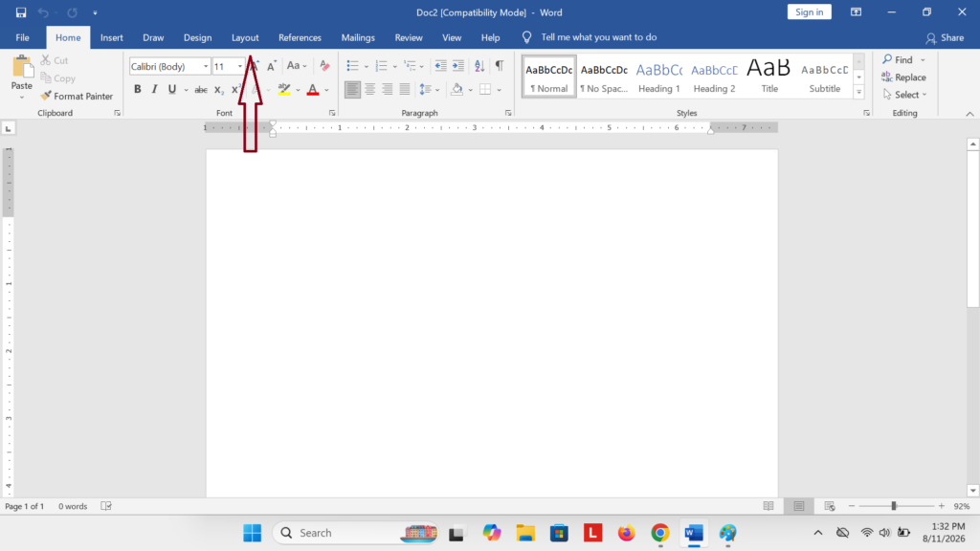The image size is (980, 551).
Task: Click the 92% zoom level text
Action: click(962, 506)
